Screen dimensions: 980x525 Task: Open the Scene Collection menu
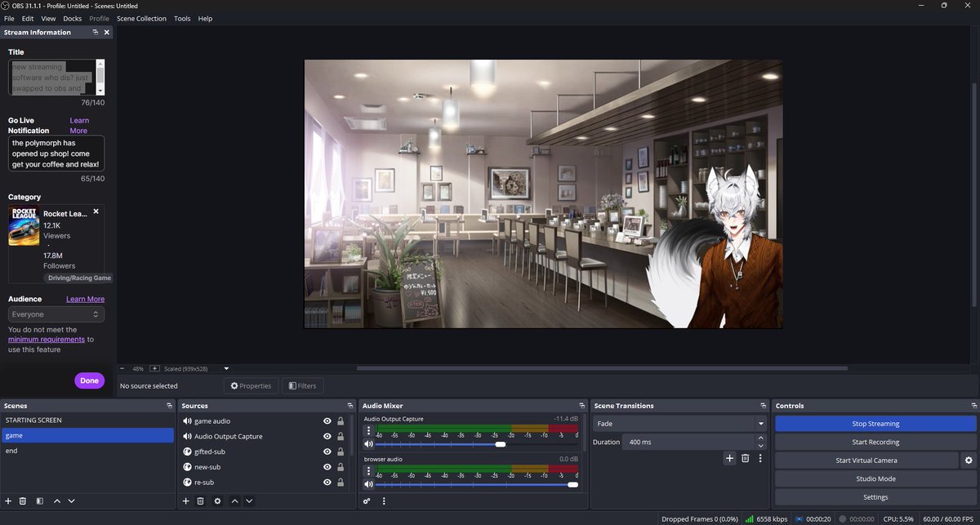pyautogui.click(x=141, y=18)
